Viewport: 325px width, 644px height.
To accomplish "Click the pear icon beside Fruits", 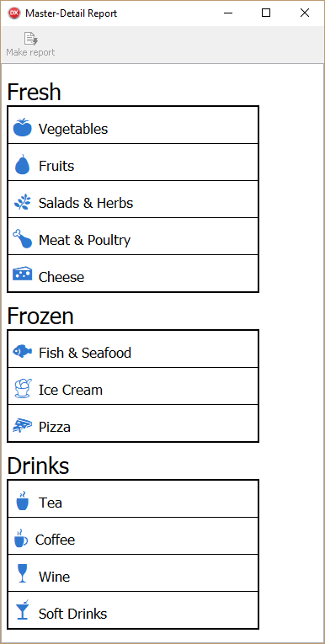I will click(22, 164).
